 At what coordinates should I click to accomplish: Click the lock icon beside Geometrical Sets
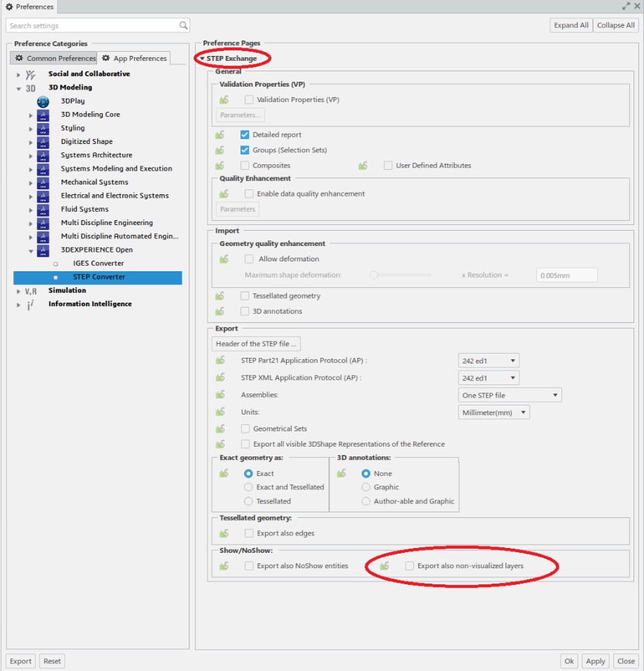[220, 428]
